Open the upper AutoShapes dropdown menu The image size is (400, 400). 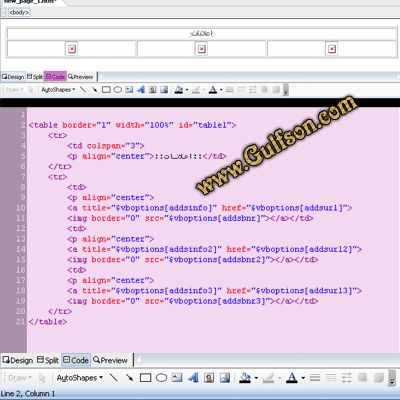click(x=58, y=89)
